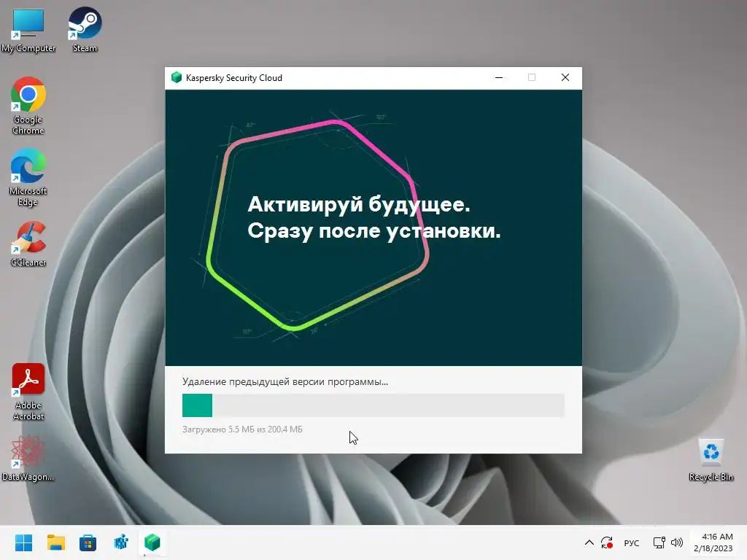Image resolution: width=747 pixels, height=560 pixels.
Task: Open the My Computer desktop shortcut
Action: coord(28,29)
